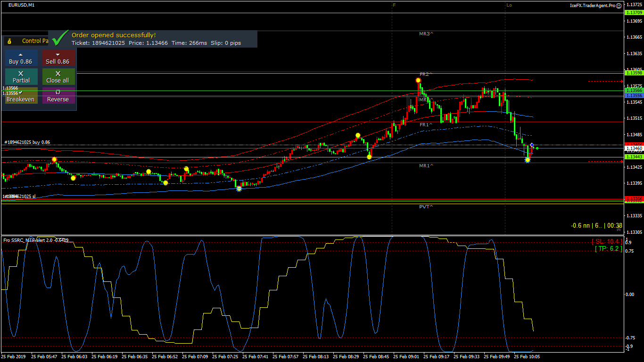Click the white 1.13460 current price tag
Screen dimensions: 644x362
(x=634, y=148)
